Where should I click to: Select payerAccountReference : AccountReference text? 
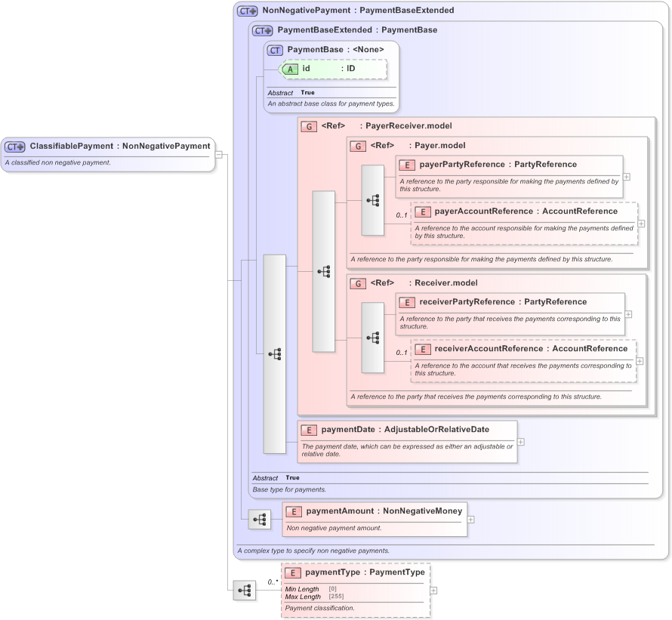point(526,211)
